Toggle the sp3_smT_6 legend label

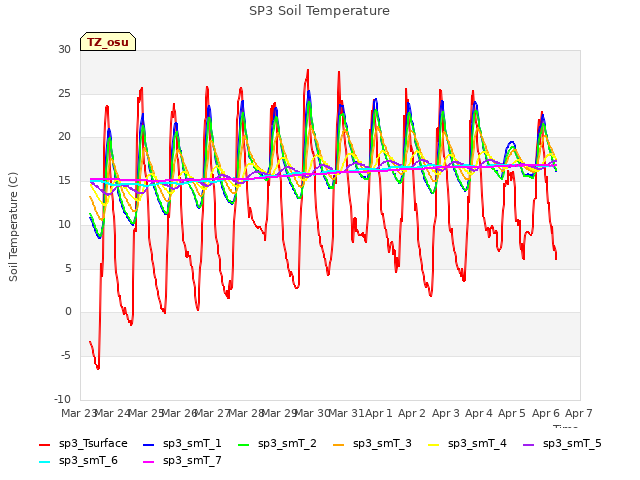[88, 460]
